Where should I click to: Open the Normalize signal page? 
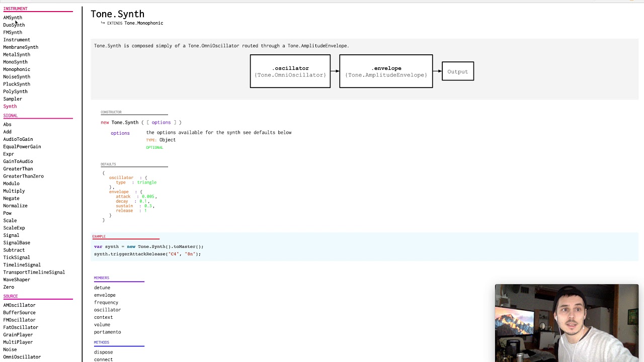point(15,206)
